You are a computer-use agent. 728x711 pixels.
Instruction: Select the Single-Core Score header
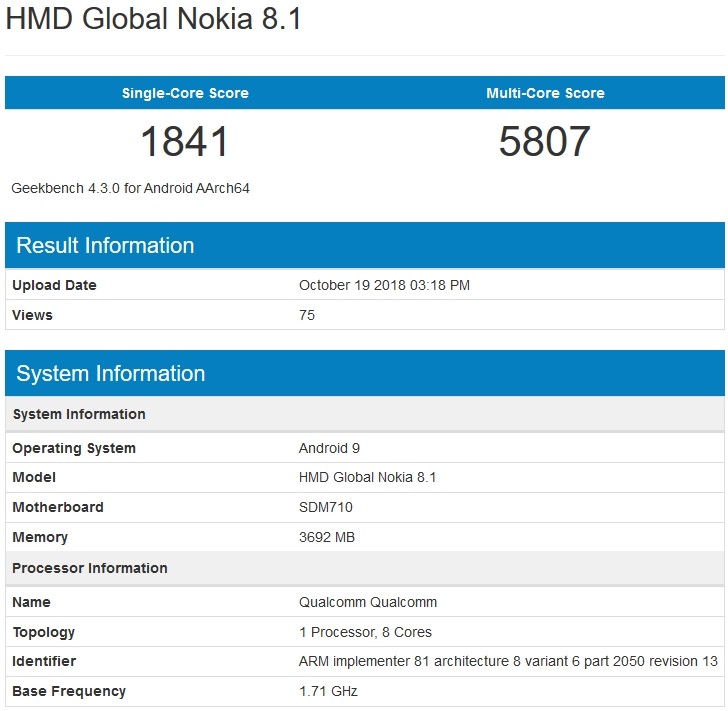tap(185, 93)
